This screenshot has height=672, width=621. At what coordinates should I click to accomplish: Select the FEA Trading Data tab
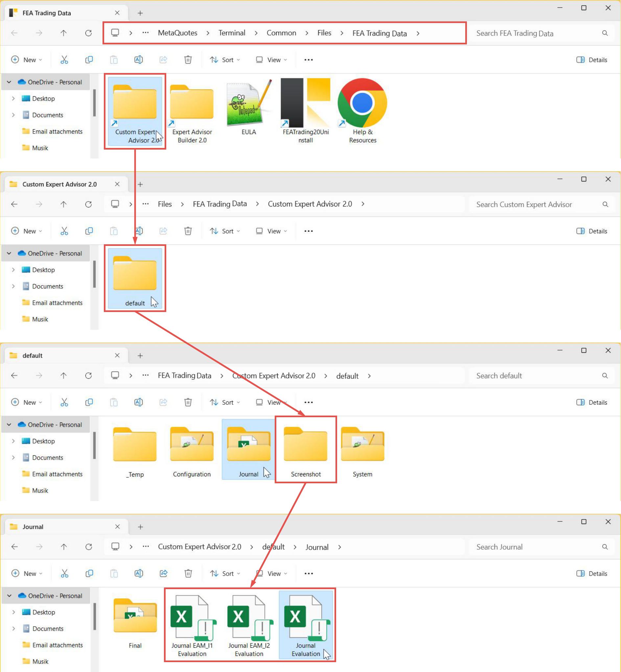(x=66, y=13)
